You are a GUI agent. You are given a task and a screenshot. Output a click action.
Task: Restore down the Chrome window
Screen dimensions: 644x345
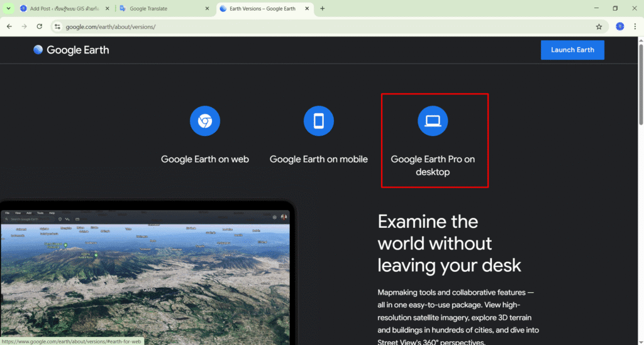click(x=615, y=8)
